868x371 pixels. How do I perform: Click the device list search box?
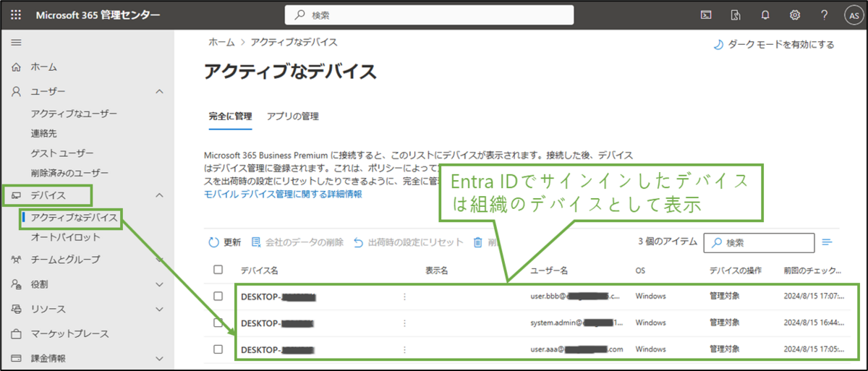point(759,242)
